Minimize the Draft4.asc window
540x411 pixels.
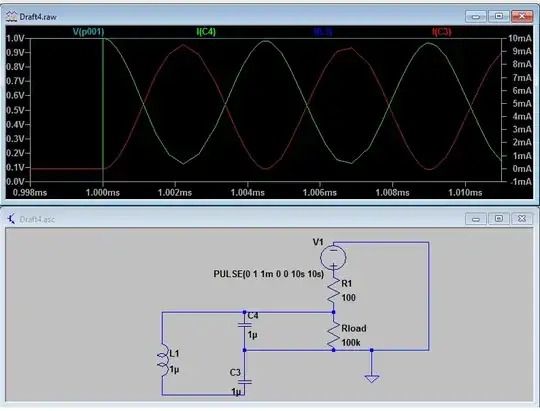[x=476, y=218]
